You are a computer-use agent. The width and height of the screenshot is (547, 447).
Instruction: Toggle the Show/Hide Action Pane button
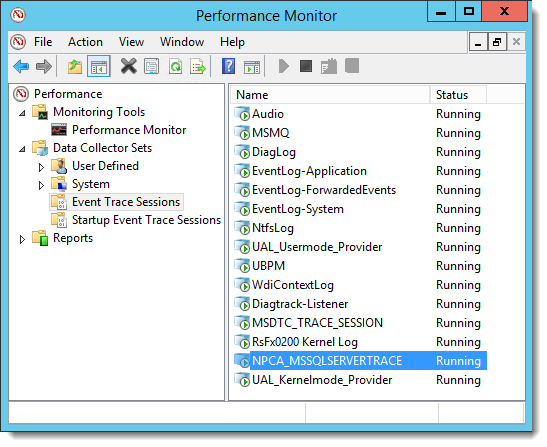252,66
